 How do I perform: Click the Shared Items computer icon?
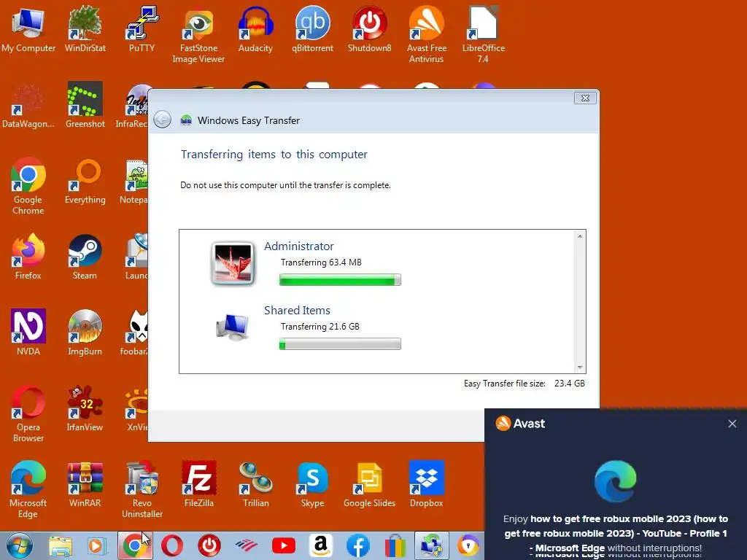tap(233, 327)
